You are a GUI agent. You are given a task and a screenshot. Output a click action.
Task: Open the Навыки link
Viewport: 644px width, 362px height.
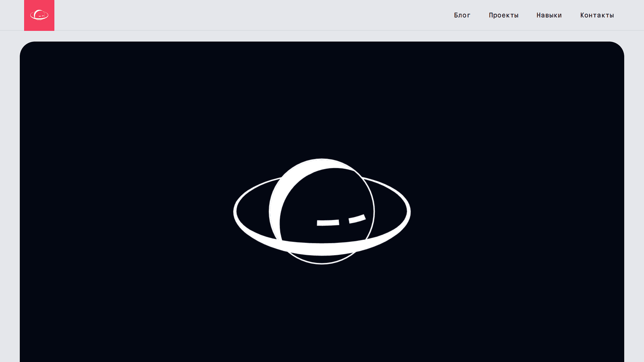click(x=549, y=15)
